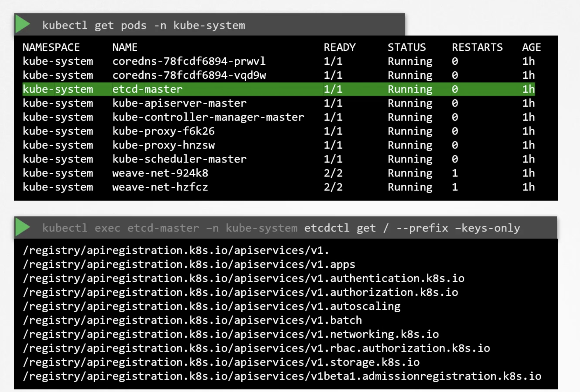Click the key ending in v1.rbac.authorization.k8s.io

click(256, 348)
